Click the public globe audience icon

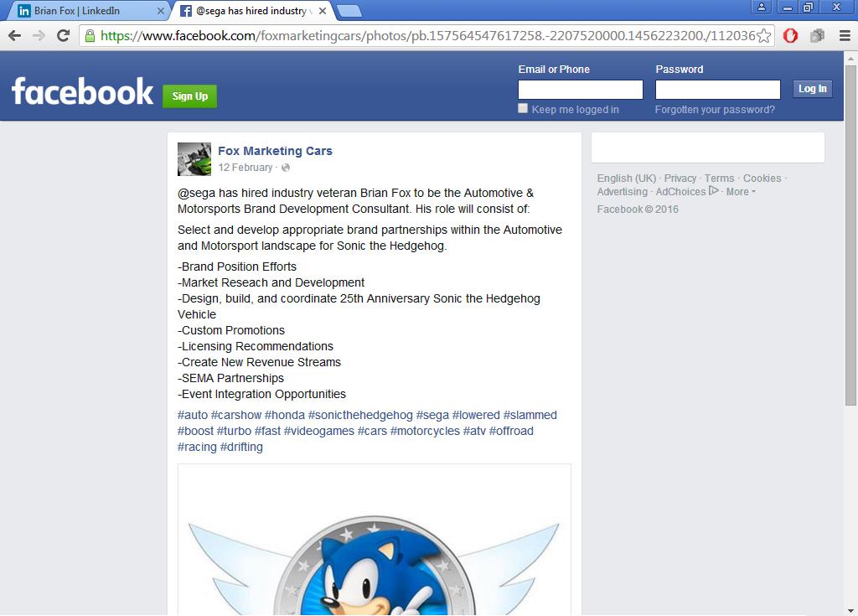pos(286,168)
